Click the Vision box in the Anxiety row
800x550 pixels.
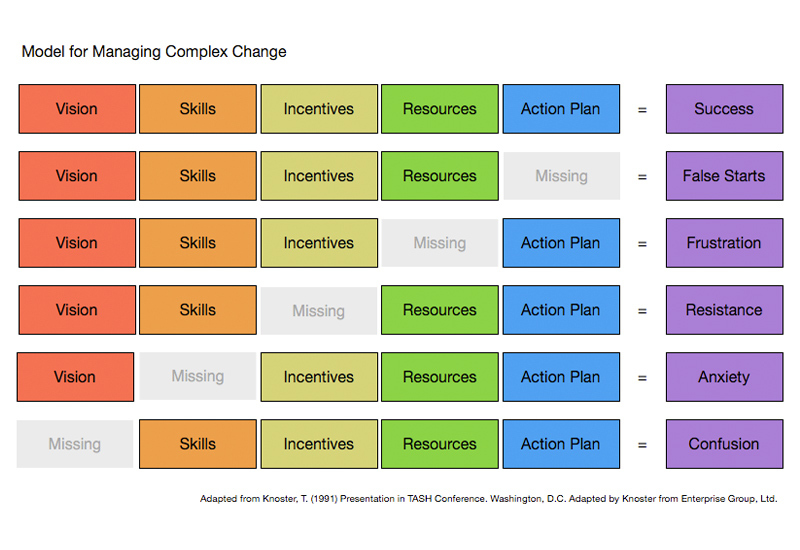[x=76, y=377]
